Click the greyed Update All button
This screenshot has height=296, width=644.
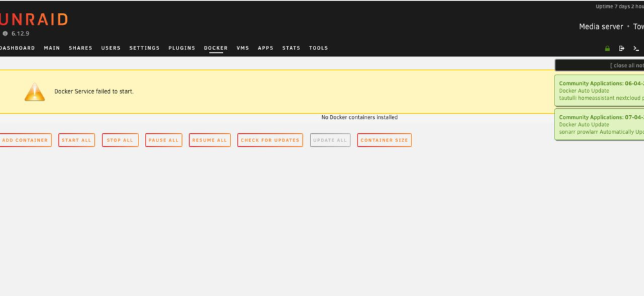(x=330, y=140)
